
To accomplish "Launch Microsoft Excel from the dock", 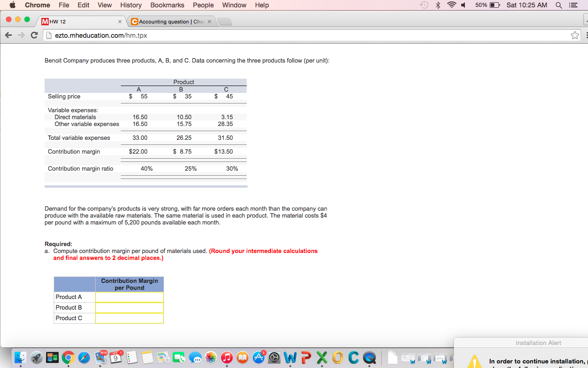I will point(322,358).
